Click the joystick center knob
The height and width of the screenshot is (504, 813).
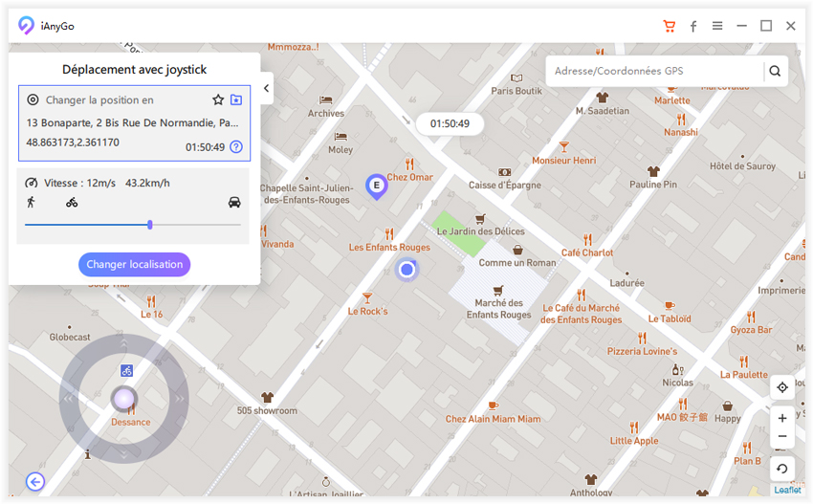(124, 399)
